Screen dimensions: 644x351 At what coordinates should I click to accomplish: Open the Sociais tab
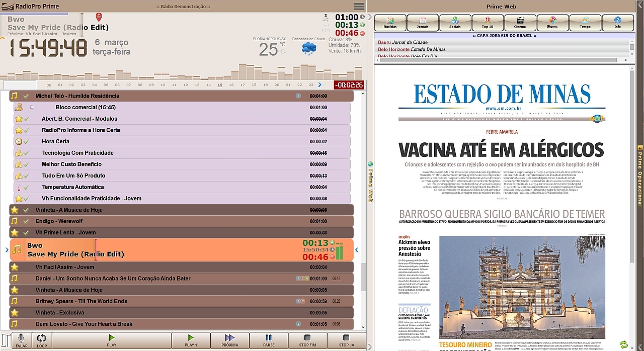[x=455, y=23]
